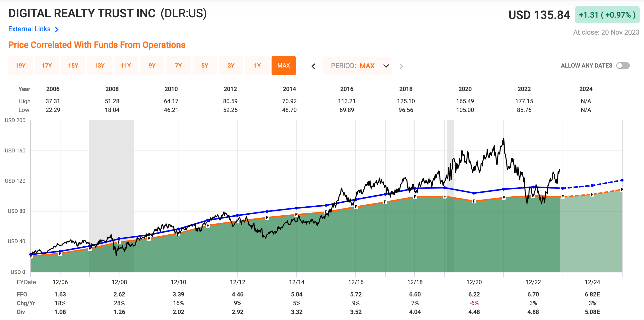Image resolution: width=644 pixels, height=320 pixels.
Task: Select the 3Y period button
Action: click(231, 66)
